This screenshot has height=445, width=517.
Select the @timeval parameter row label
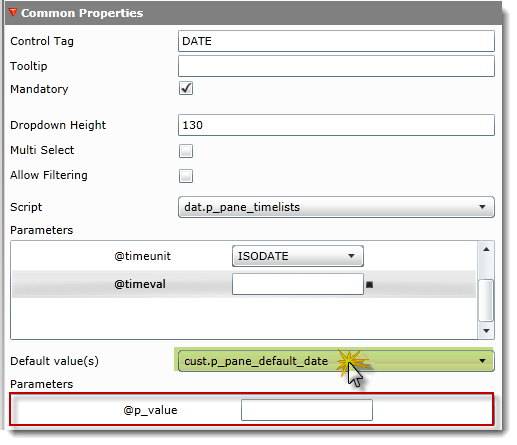tap(140, 284)
